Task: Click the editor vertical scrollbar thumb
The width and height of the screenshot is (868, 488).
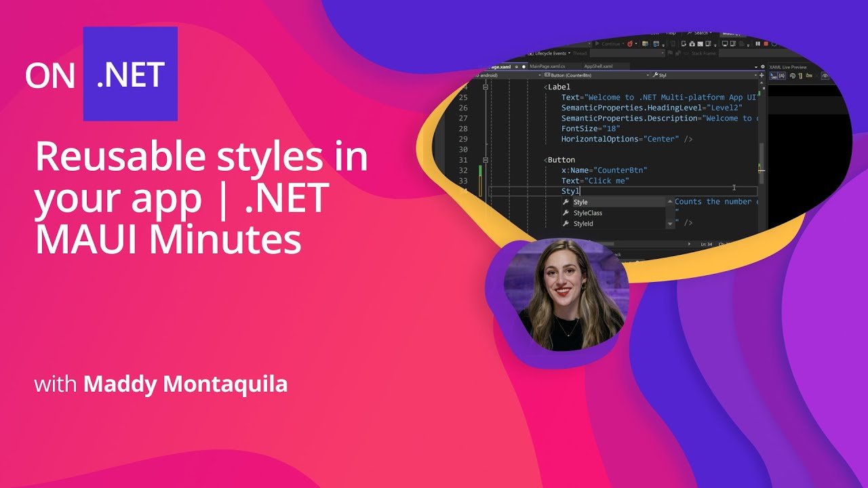Action: click(x=762, y=163)
